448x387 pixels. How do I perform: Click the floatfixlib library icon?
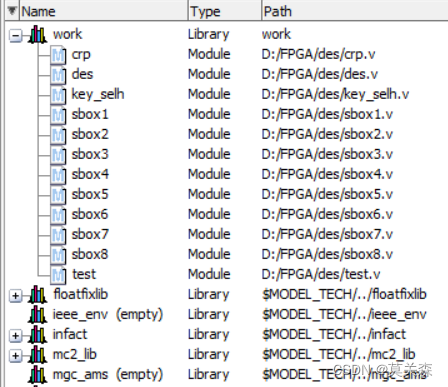tap(37, 295)
